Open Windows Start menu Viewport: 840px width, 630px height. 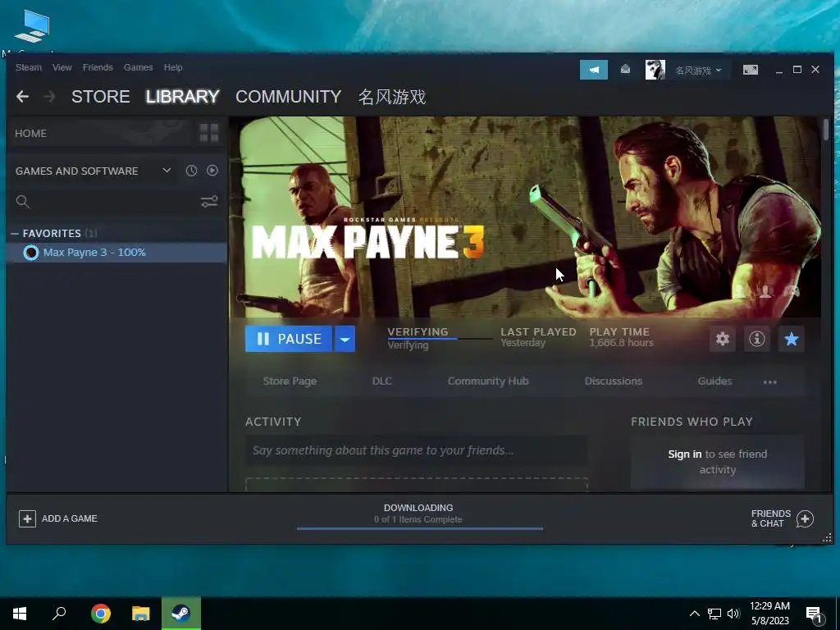tap(20, 614)
